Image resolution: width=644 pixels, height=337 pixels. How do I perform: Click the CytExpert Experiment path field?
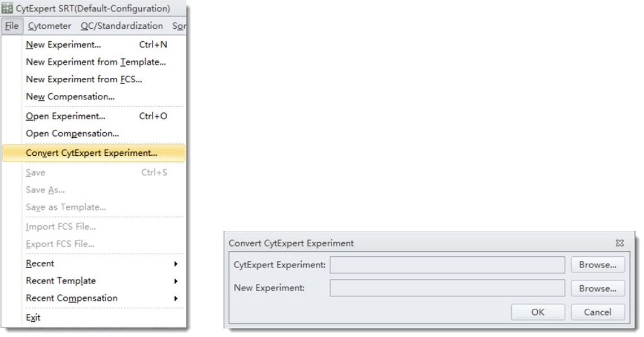click(447, 265)
